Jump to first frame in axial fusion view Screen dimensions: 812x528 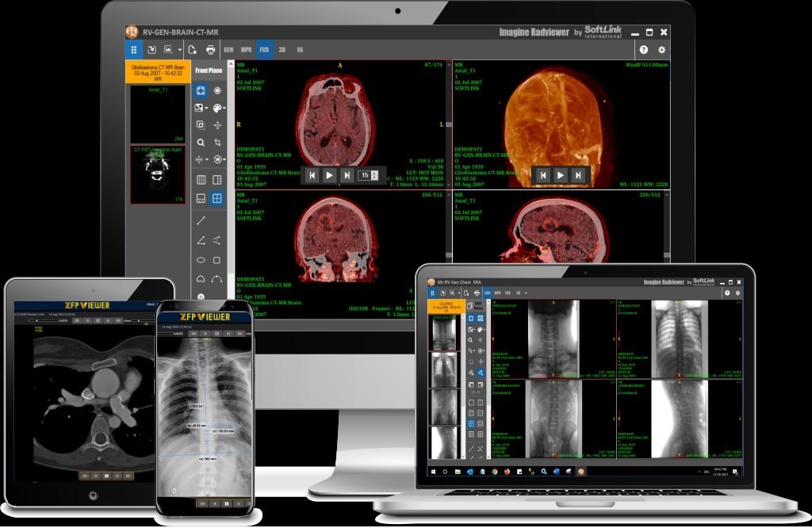[312, 175]
